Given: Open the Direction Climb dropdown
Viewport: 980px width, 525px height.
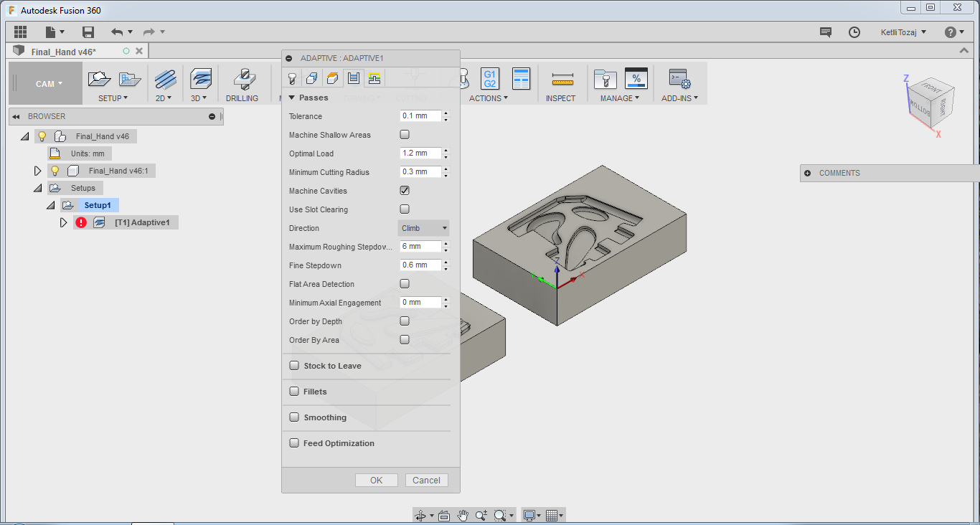Looking at the screenshot, I should coord(424,228).
